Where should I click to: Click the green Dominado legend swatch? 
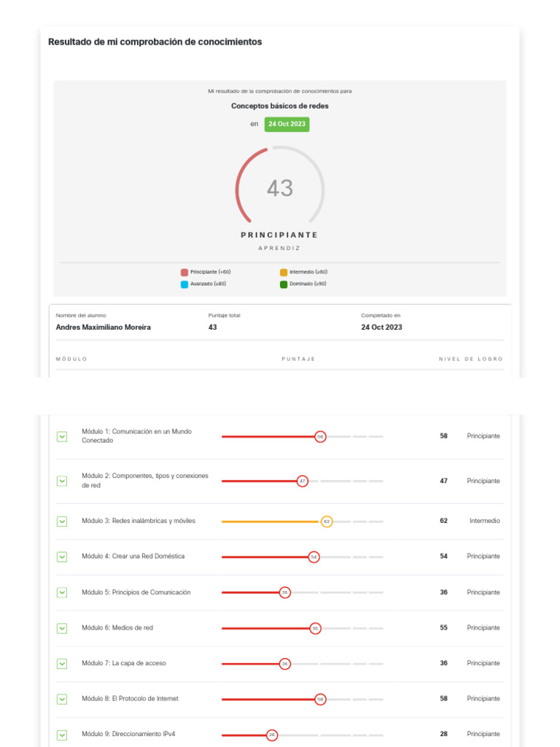click(x=284, y=285)
